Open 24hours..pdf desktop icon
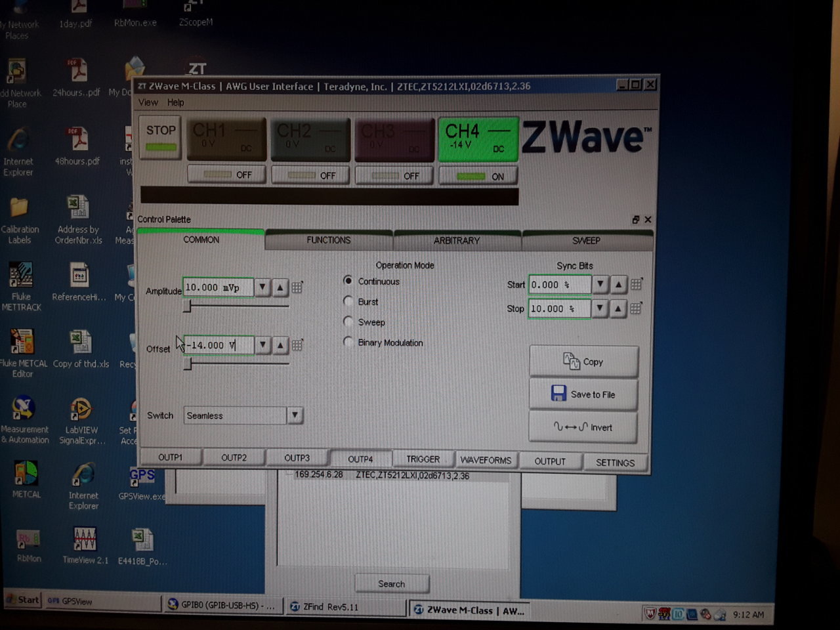The height and width of the screenshot is (630, 840). coord(77,77)
